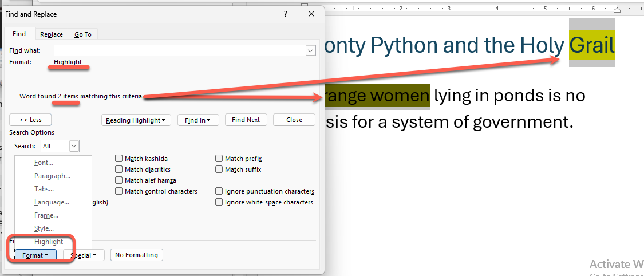Click the Help question mark icon

coord(286,14)
